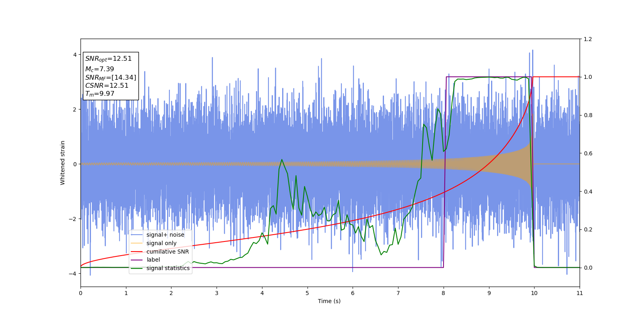Click the green 'signal statistics' legend line sample
Image resolution: width=644 pixels, height=322 pixels.
pyautogui.click(x=137, y=268)
